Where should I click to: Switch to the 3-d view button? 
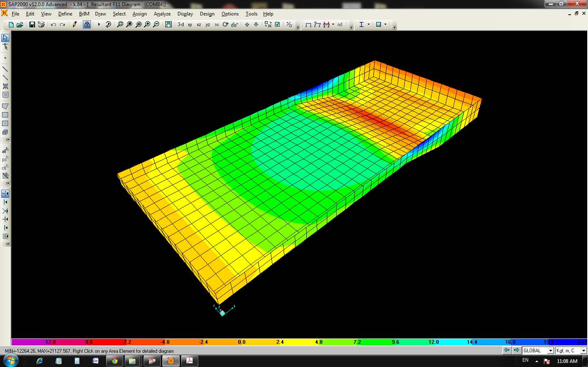[x=181, y=24]
